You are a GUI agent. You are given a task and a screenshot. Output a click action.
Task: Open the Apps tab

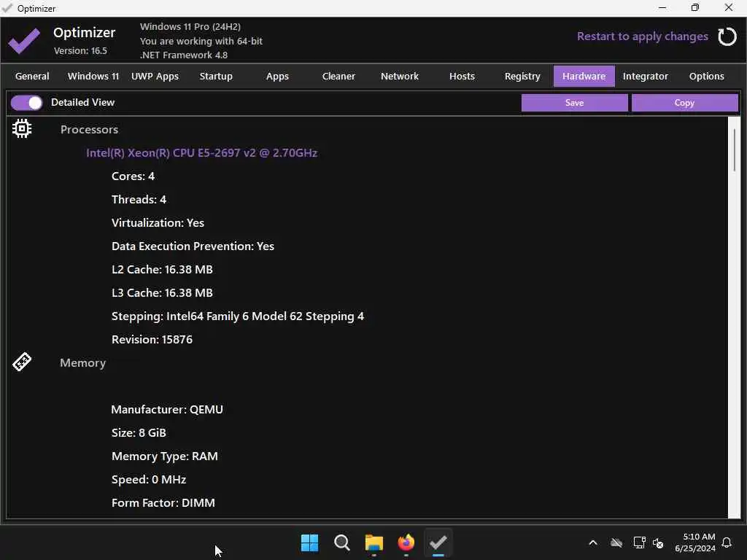277,76
